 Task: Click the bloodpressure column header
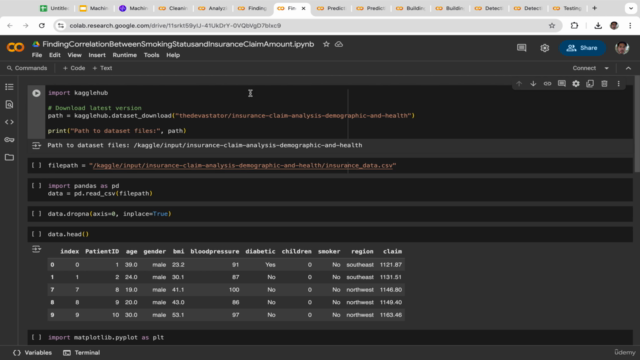(x=215, y=251)
